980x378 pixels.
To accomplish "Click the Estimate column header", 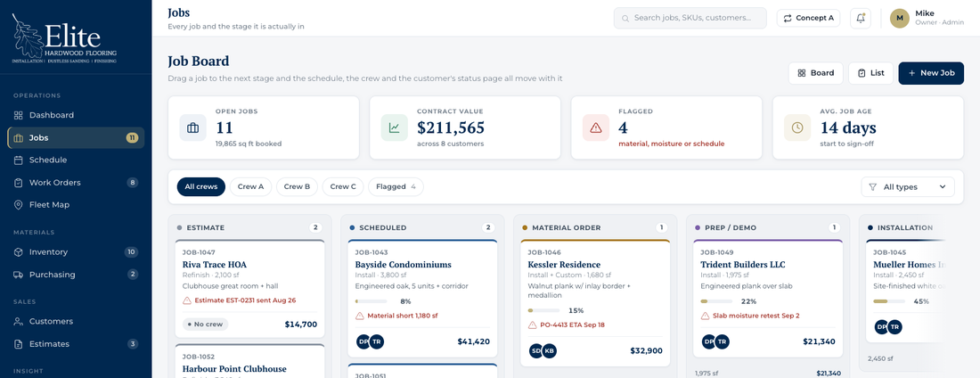I will pyautogui.click(x=249, y=228).
